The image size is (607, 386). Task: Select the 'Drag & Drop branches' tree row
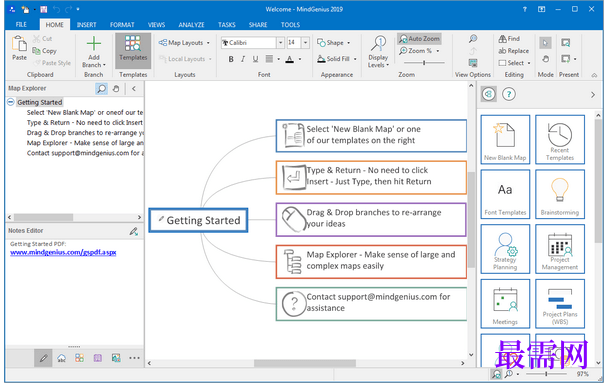coord(85,132)
